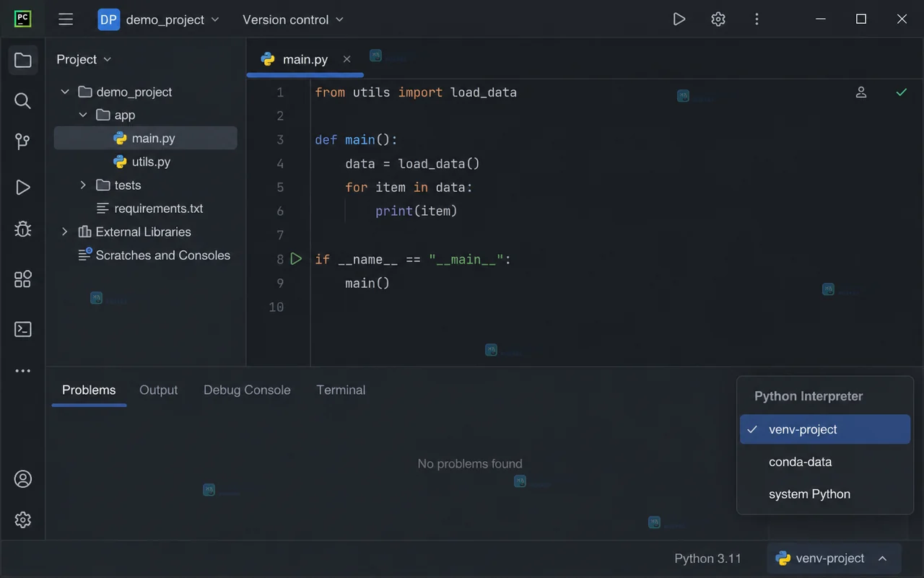Collapse the demo_project root folder
This screenshot has width=924, height=578.
click(65, 92)
